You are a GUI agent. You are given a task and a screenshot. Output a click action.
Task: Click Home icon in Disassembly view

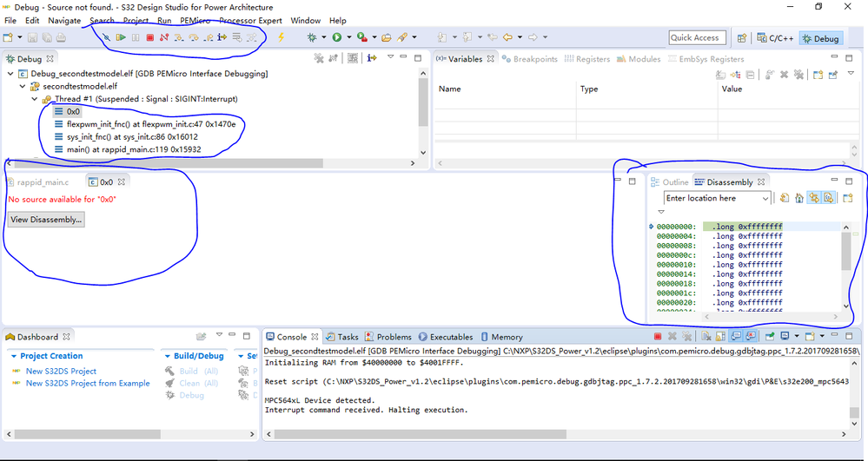(x=798, y=198)
